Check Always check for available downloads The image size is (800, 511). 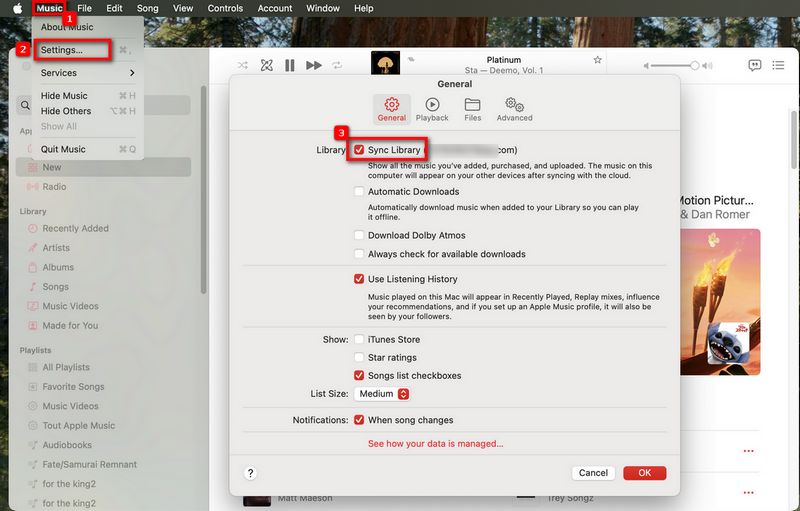359,253
